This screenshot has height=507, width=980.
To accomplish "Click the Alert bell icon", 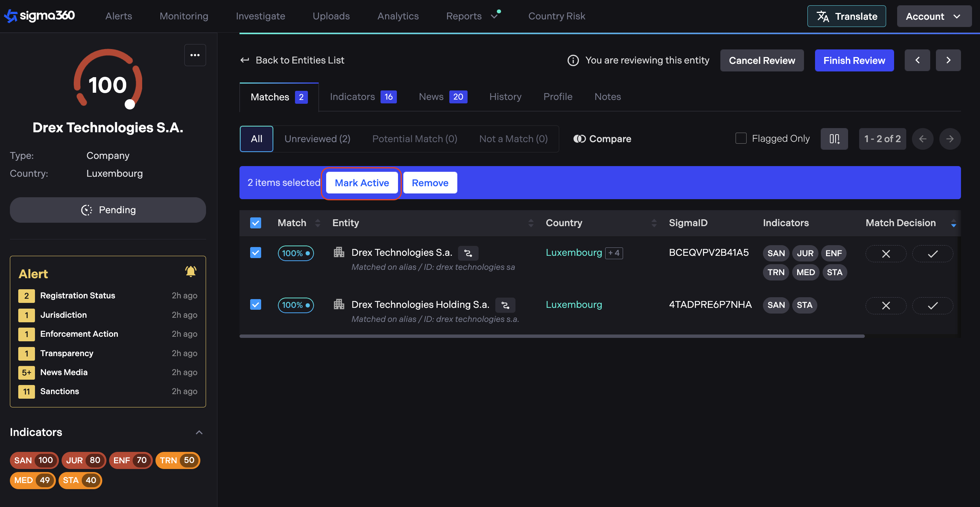I will coord(190,272).
